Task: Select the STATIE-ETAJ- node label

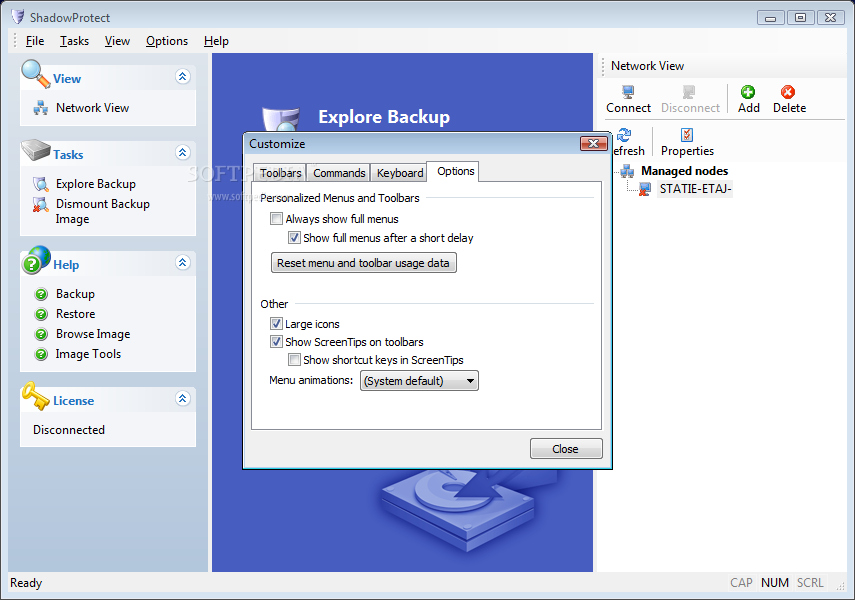Action: point(695,189)
